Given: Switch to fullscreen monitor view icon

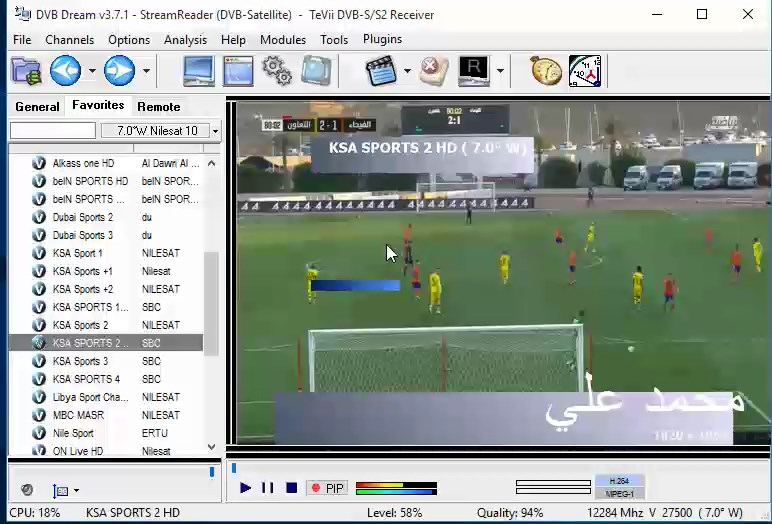Looking at the screenshot, I should click(x=199, y=71).
